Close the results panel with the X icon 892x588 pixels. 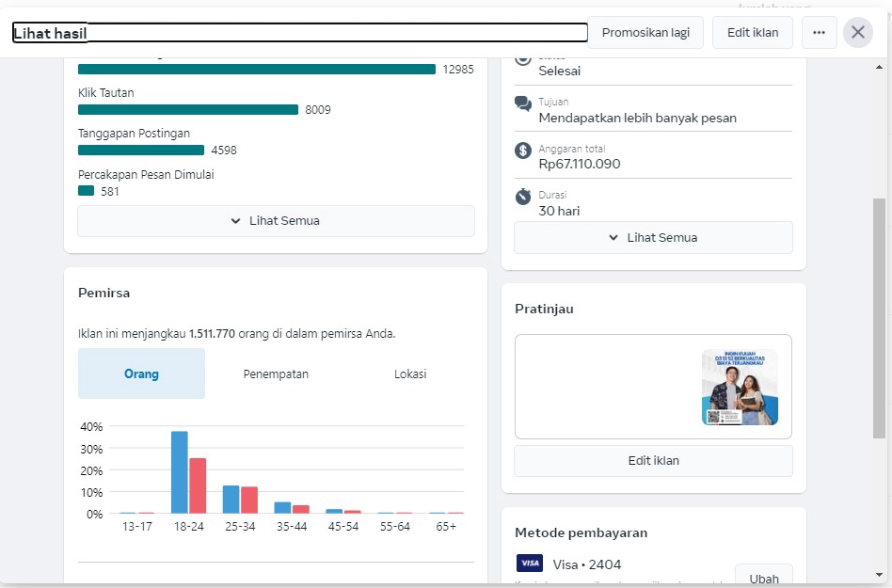[857, 32]
